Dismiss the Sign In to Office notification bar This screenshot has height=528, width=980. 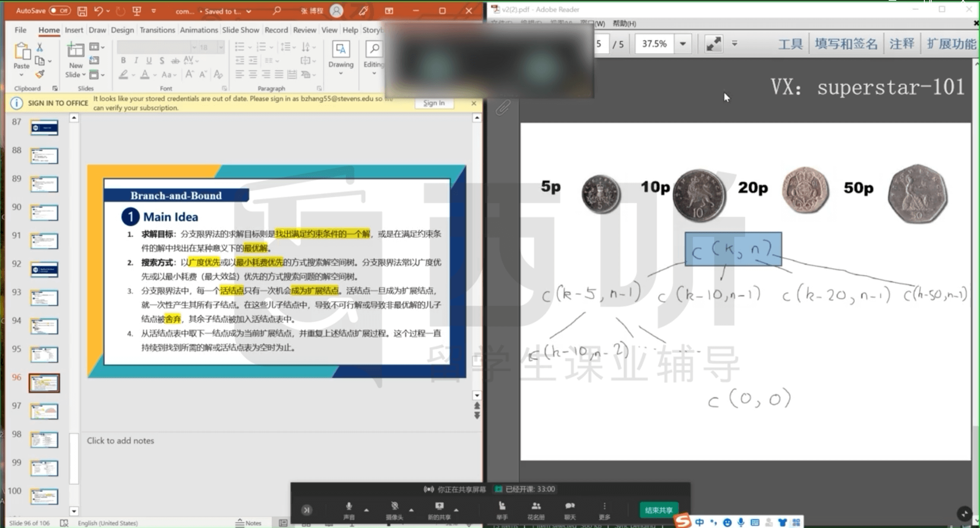click(474, 103)
